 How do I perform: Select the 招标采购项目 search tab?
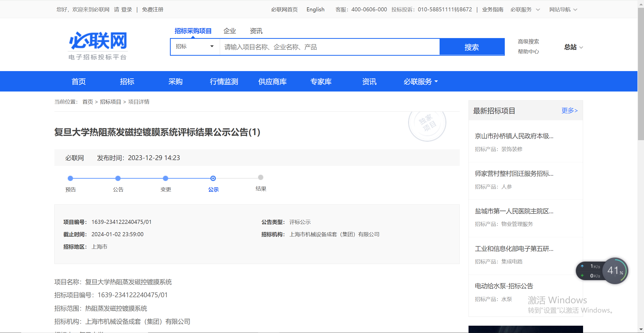[x=193, y=31]
